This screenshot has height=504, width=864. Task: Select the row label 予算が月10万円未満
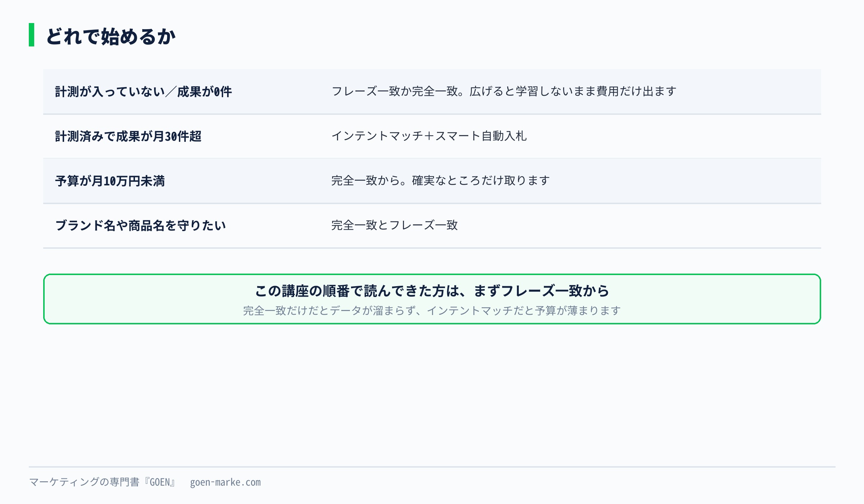pyautogui.click(x=110, y=181)
